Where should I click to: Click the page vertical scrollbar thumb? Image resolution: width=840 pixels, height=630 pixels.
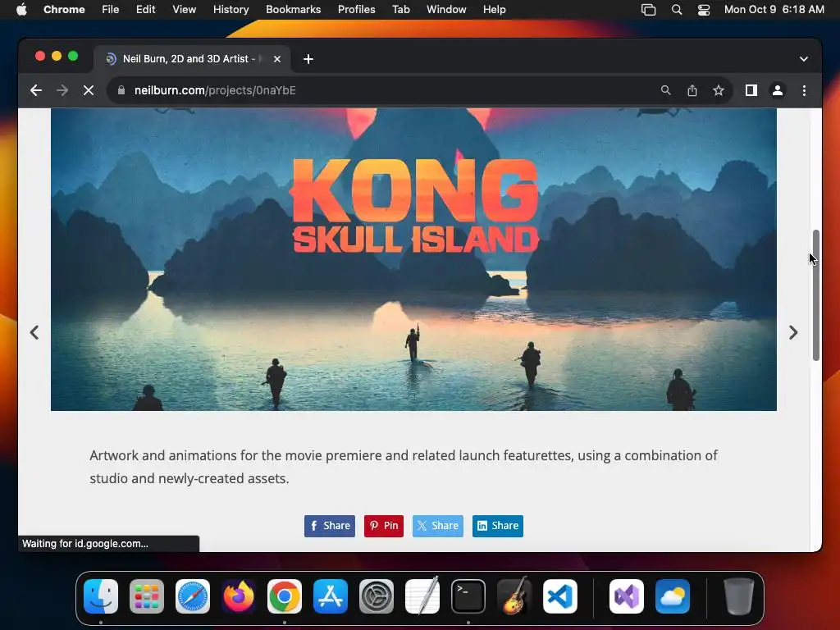coord(816,295)
